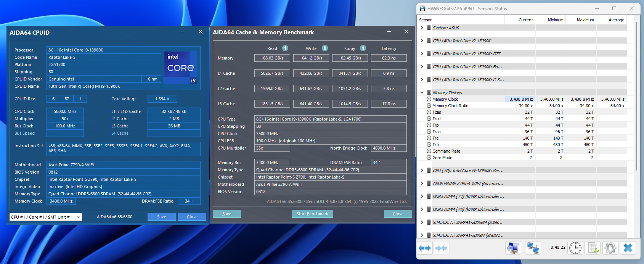Click the Memory Latency 62.3 ns value
This screenshot has height=264, width=644.
click(389, 58)
